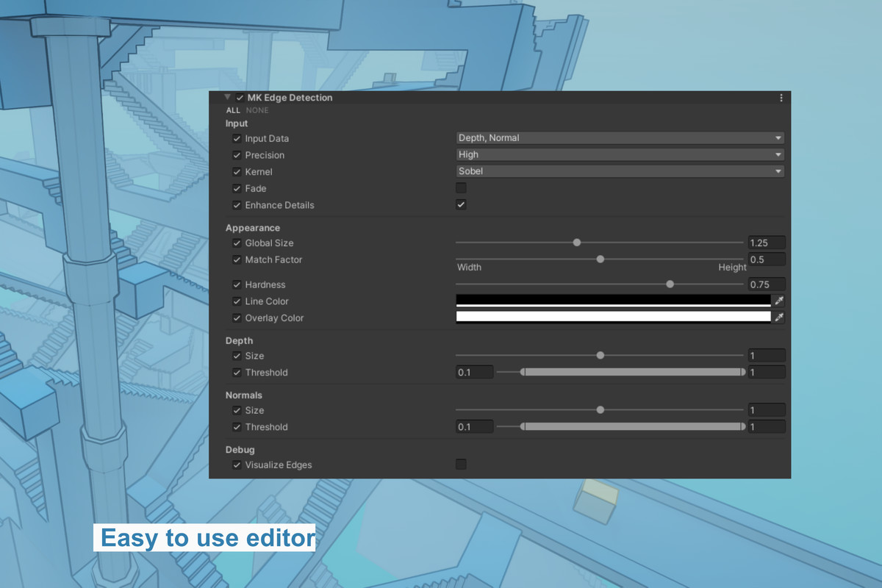Toggle Normals Size override checkbox
Viewport: 882px width, 588px height.
click(237, 410)
